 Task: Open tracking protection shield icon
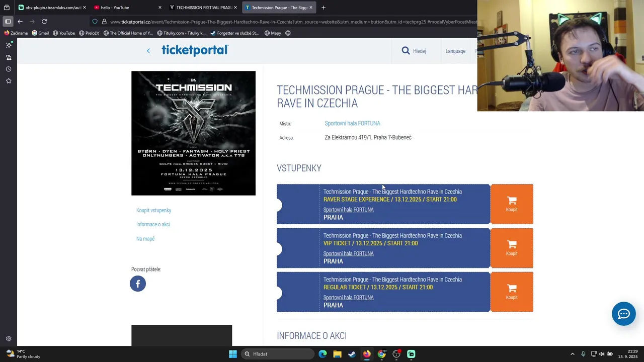(95, 22)
